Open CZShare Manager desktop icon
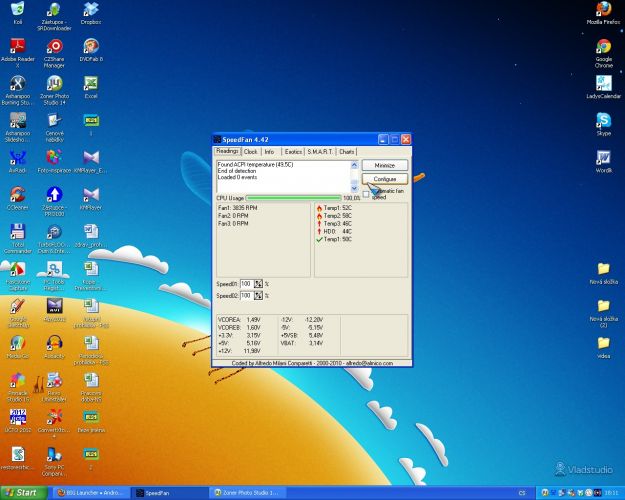This screenshot has width=625, height=500. tap(54, 53)
